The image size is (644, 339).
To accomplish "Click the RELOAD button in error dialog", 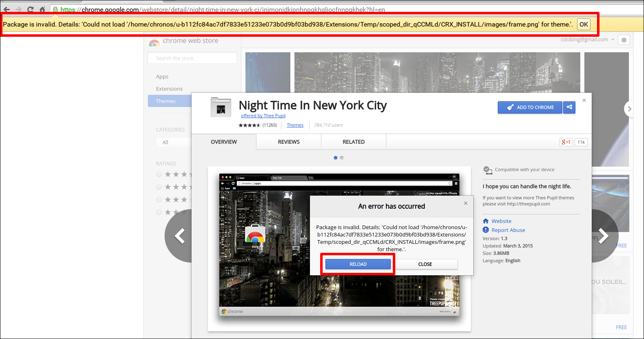I will click(358, 264).
